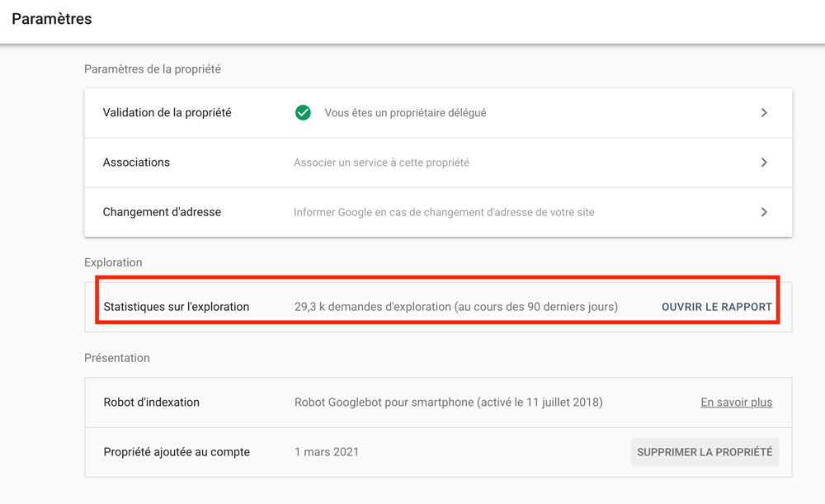
Task: Click the Robot Googlebot pour smartphone description
Action: 448,403
